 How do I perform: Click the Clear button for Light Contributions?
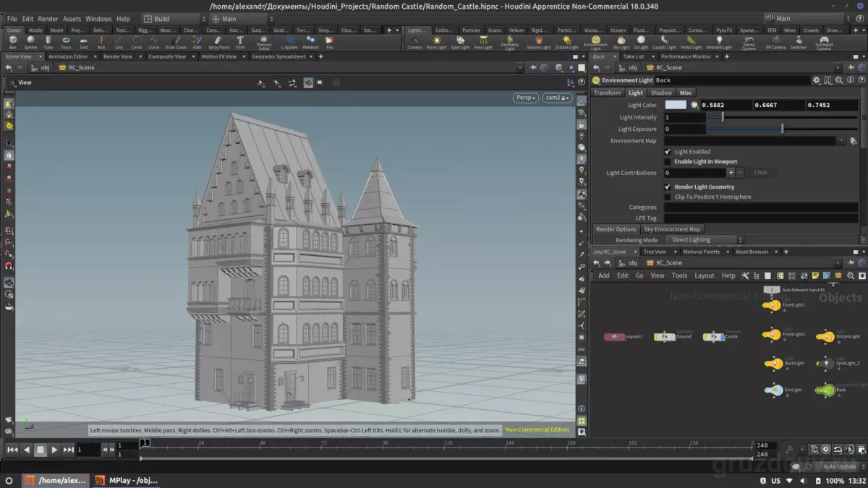tap(760, 173)
